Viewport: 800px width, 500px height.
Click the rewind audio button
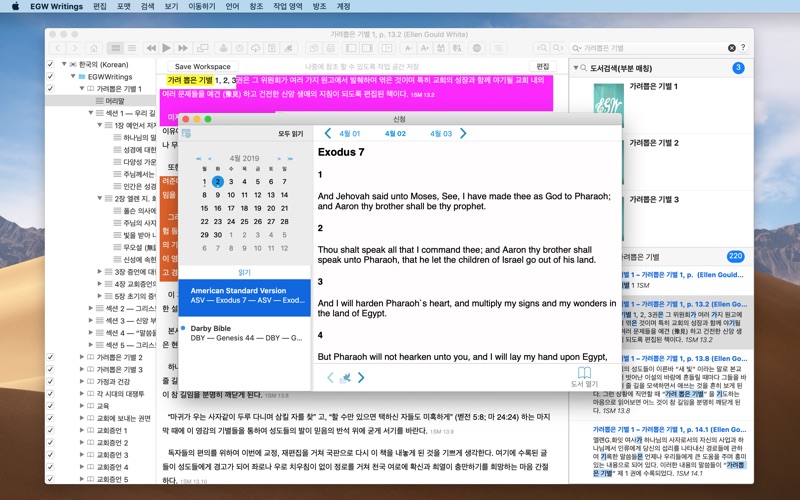pyautogui.click(x=151, y=48)
